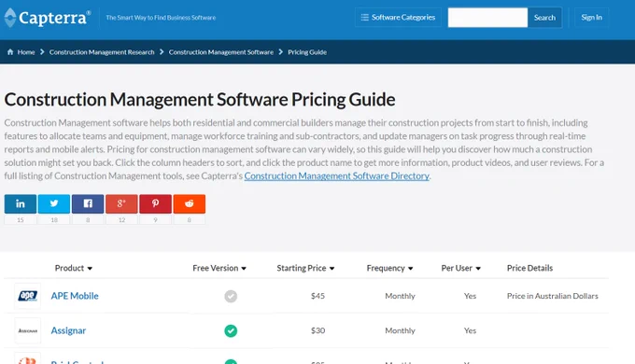Open Construction Management Research breadcrumb
Image resolution: width=635 pixels, height=364 pixels.
tap(102, 52)
